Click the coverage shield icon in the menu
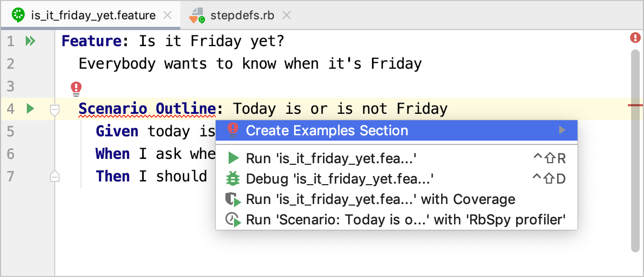 click(233, 200)
